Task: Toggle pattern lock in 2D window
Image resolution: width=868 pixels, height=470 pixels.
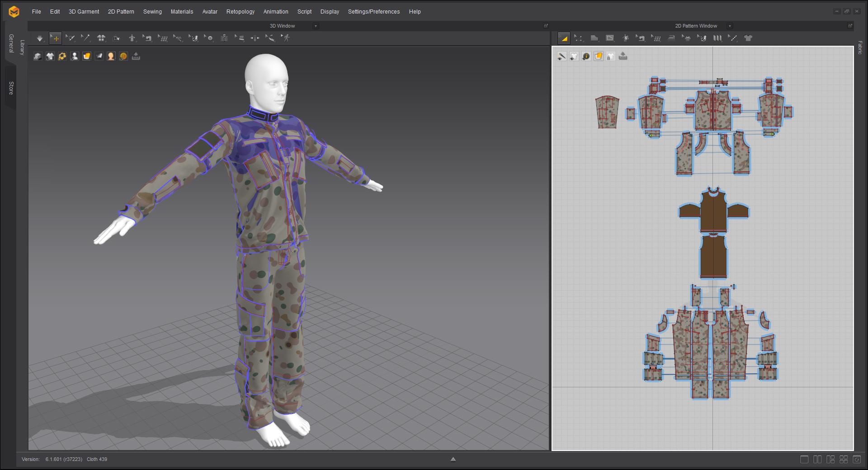Action: point(611,56)
